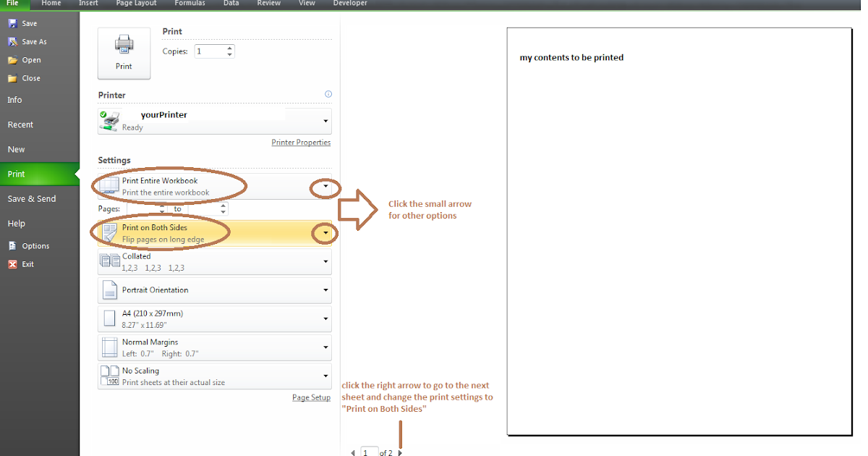The image size is (868, 456).
Task: Select the Portrait Orientation setting icon
Action: click(x=109, y=290)
